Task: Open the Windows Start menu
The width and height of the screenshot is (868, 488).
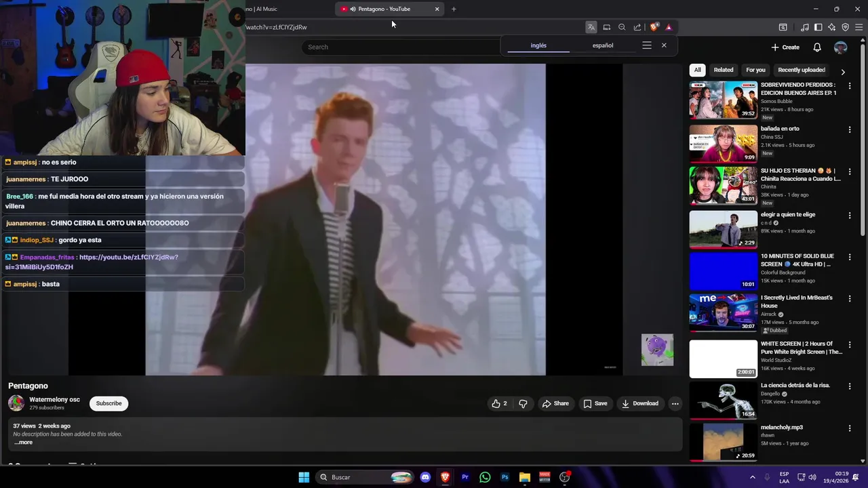Action: pyautogui.click(x=304, y=477)
